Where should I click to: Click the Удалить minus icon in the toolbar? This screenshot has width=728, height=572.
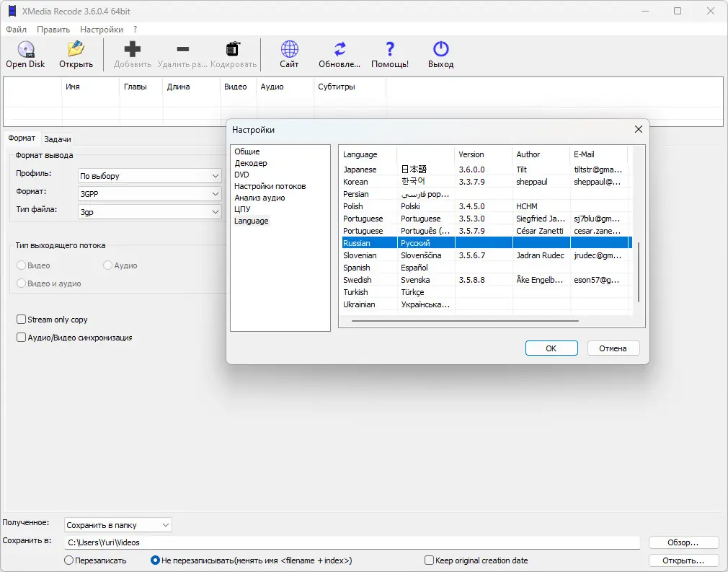[x=183, y=49]
